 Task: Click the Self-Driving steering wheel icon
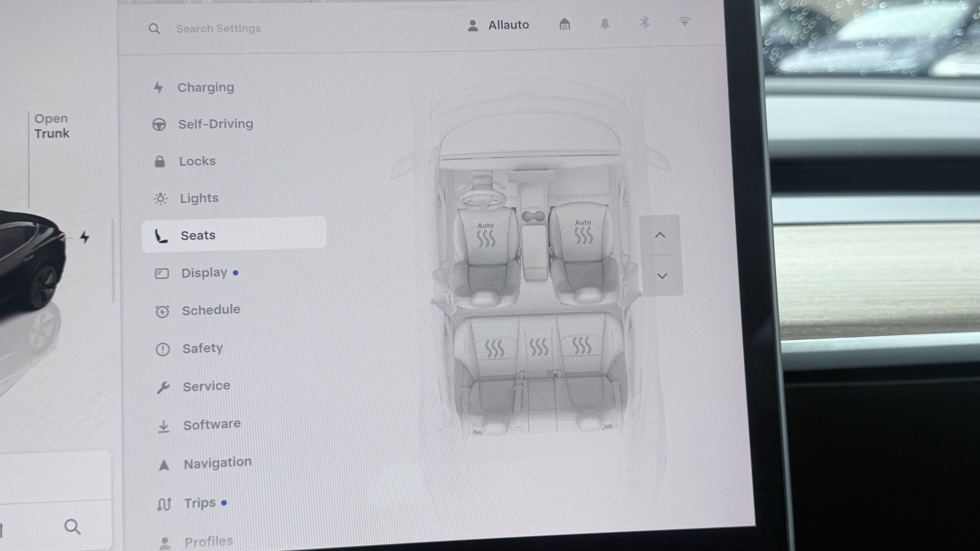click(159, 125)
